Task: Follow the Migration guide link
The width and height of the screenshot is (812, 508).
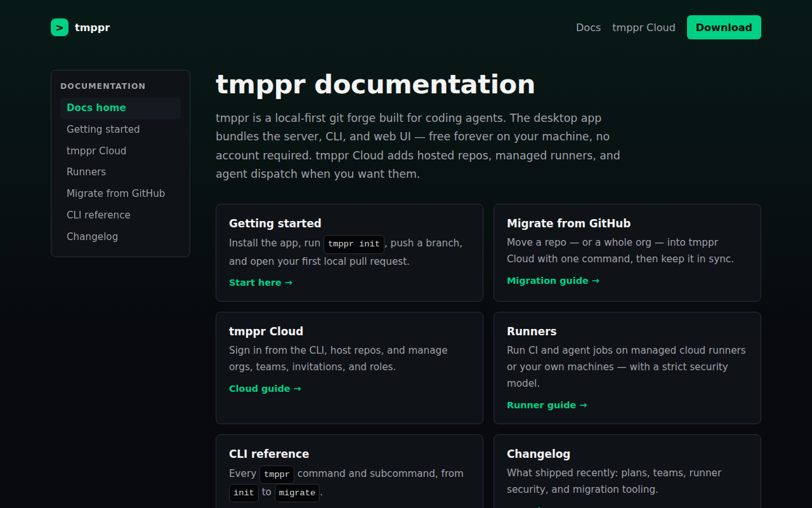Action: 553,281
